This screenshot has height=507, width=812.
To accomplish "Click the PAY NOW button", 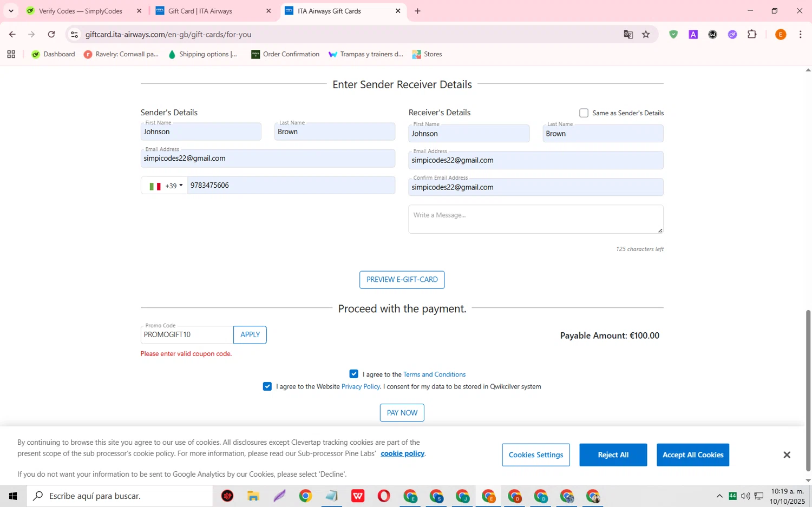I will [402, 413].
